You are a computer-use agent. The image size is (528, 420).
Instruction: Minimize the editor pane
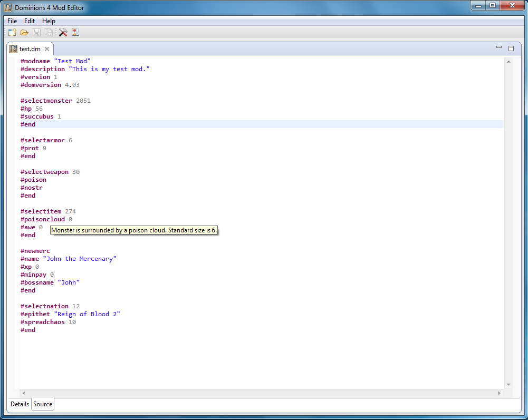click(x=499, y=48)
